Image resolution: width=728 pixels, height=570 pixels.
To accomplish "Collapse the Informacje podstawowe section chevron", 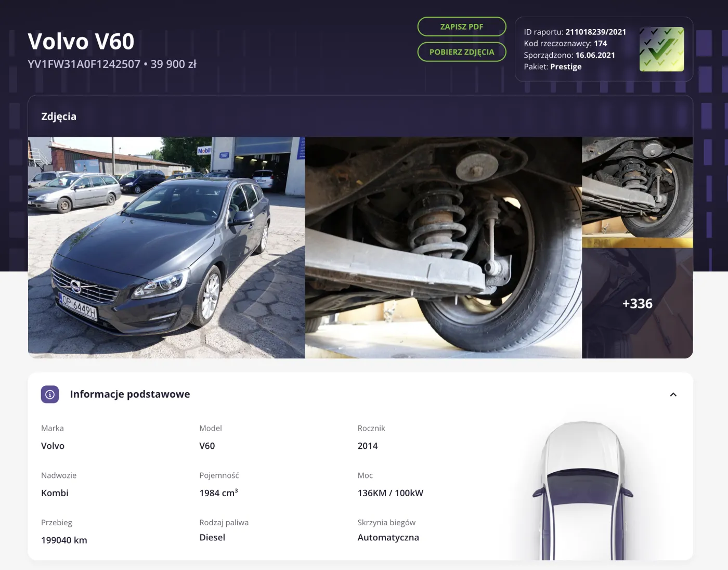I will [x=673, y=395].
